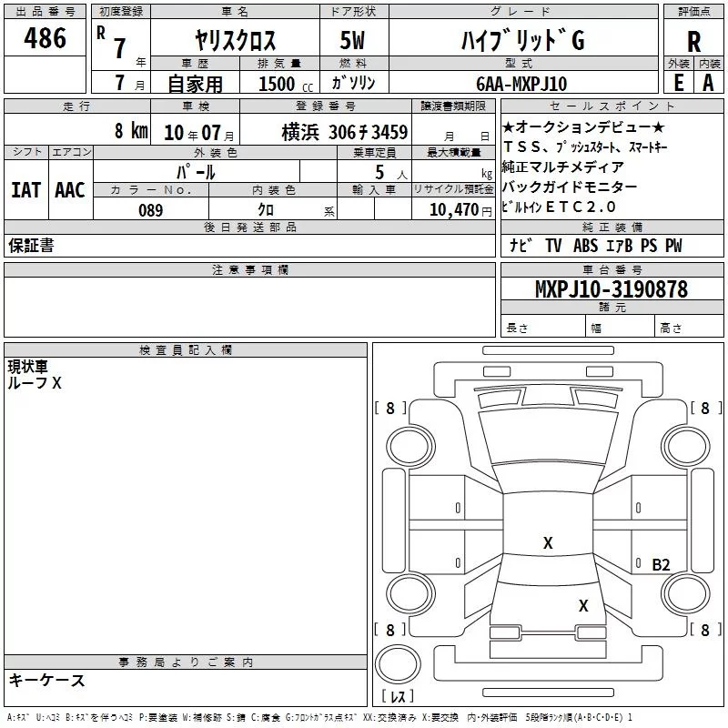This screenshot has height=728, width=728.
Task: Click the ABS equipment label
Action: click(585, 245)
